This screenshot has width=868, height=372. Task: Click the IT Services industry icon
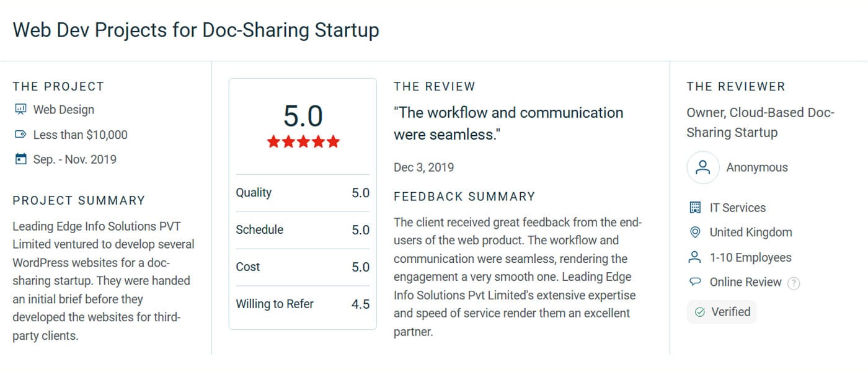(x=696, y=208)
